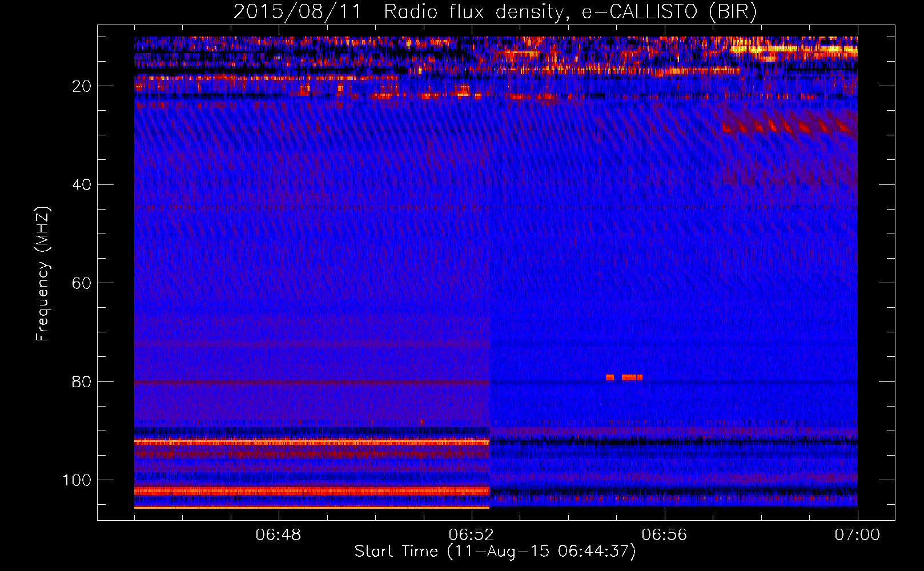
Task: Click the 100 MHz tick label
Action: [77, 480]
